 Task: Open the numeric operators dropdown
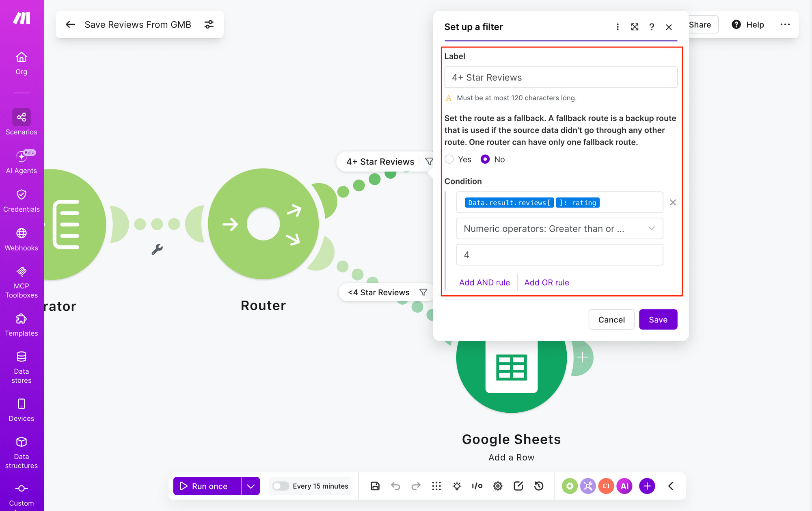(x=559, y=229)
